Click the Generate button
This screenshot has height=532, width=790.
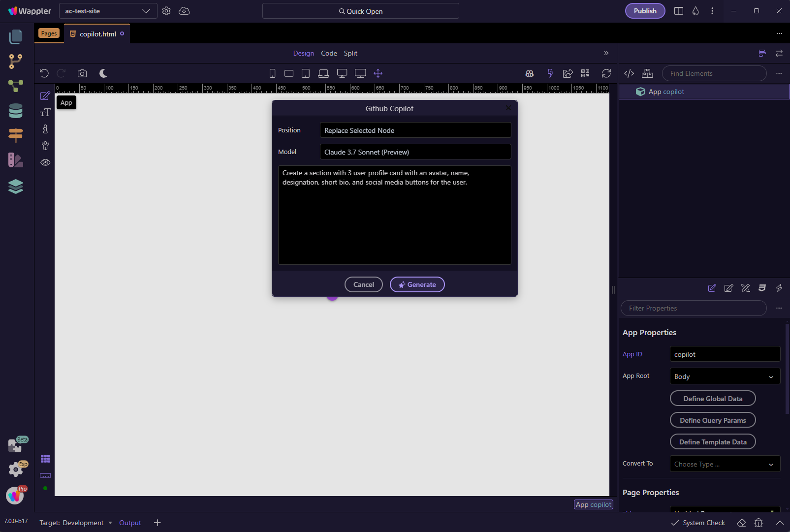[417, 284]
